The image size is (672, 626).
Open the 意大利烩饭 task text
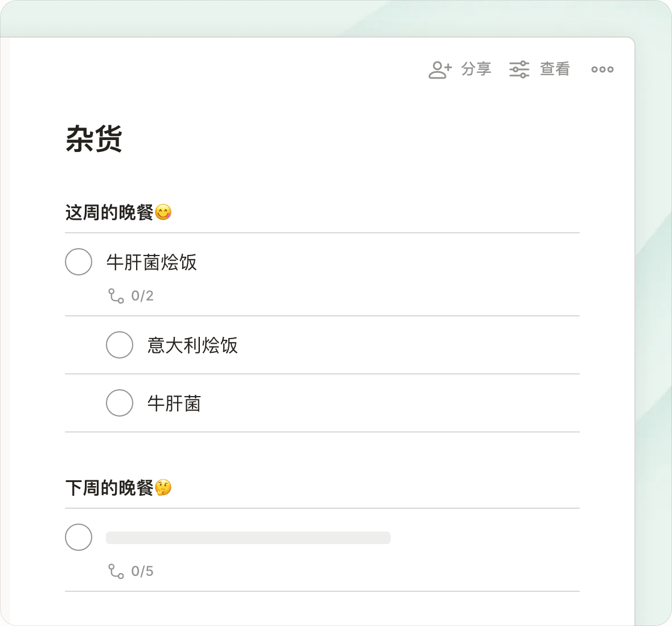click(x=192, y=345)
